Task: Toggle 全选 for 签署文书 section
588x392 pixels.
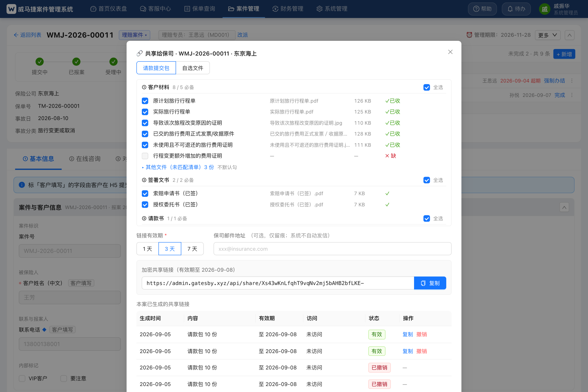Action: pyautogui.click(x=427, y=180)
